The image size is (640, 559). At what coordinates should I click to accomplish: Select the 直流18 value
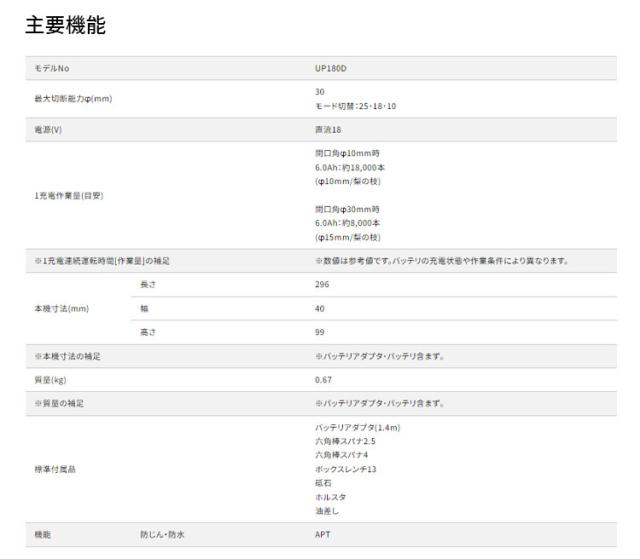pos(328,130)
